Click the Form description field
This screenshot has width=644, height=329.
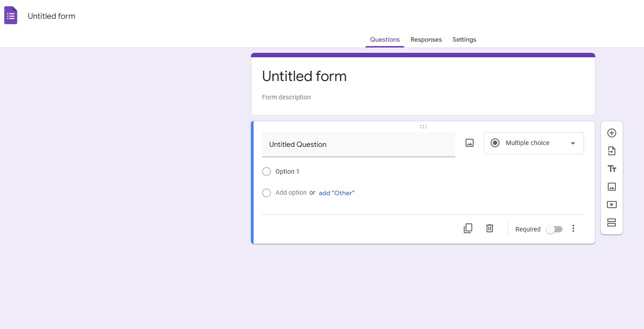286,97
